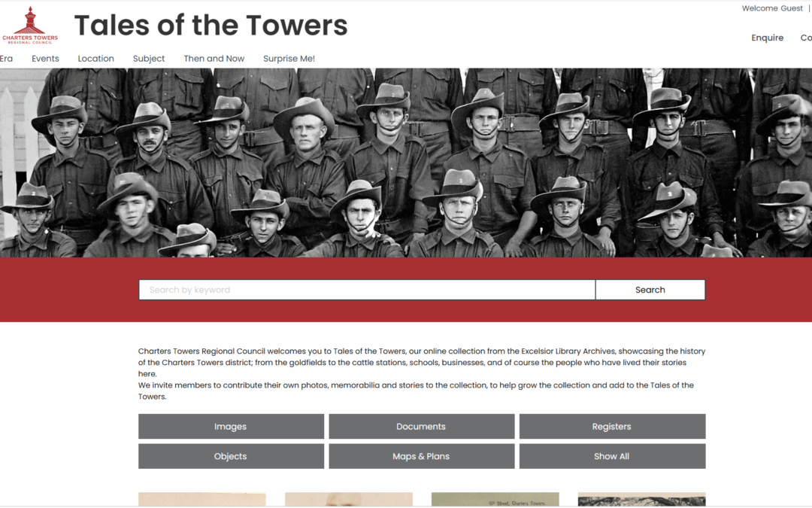Open the Objects category
The width and height of the screenshot is (812, 508).
click(231, 456)
